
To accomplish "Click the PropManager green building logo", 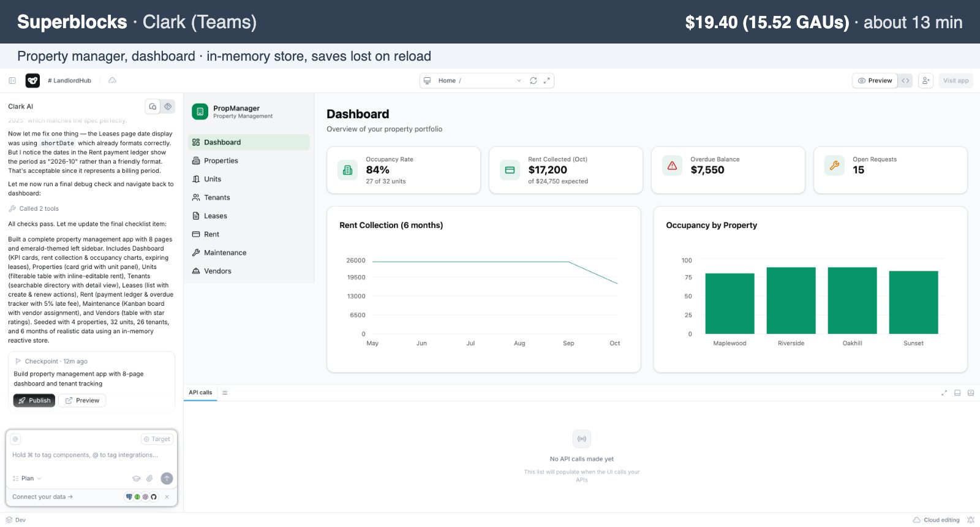I will pos(200,112).
